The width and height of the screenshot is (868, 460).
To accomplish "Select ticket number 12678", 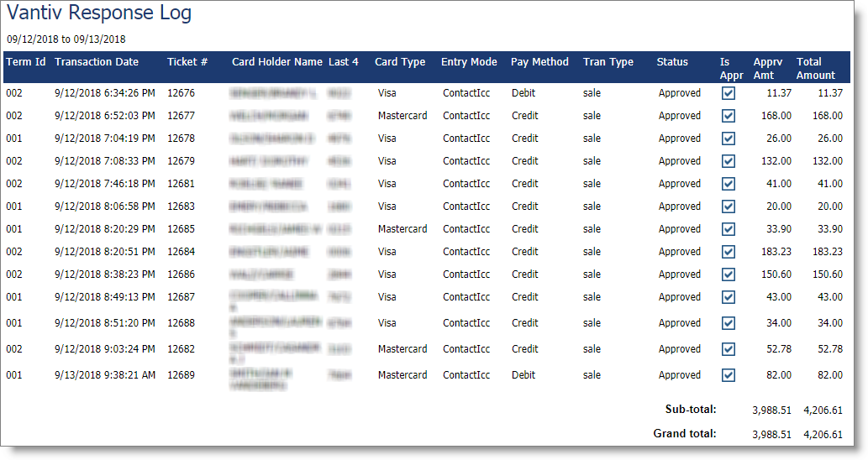I will (x=181, y=139).
